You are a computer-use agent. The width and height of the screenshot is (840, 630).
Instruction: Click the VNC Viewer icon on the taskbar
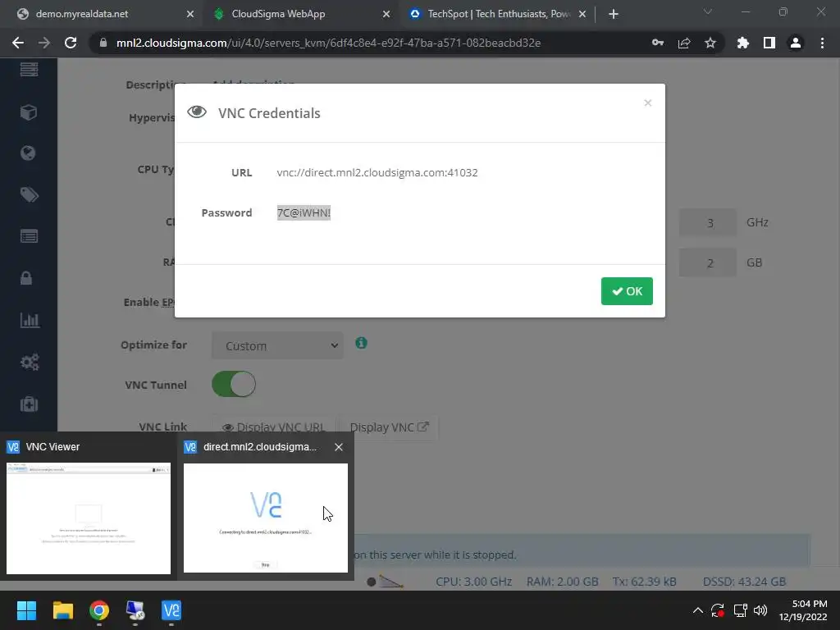(171, 610)
